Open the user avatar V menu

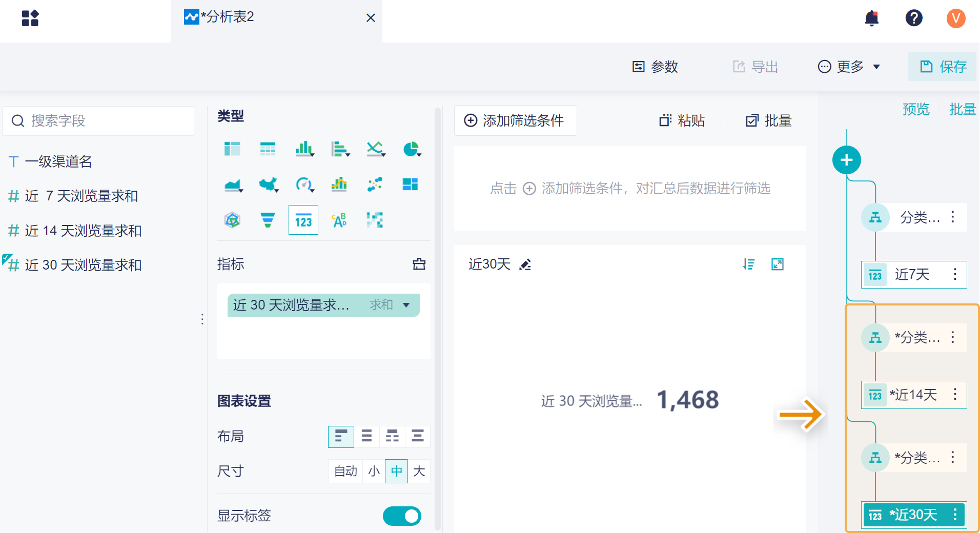(956, 18)
